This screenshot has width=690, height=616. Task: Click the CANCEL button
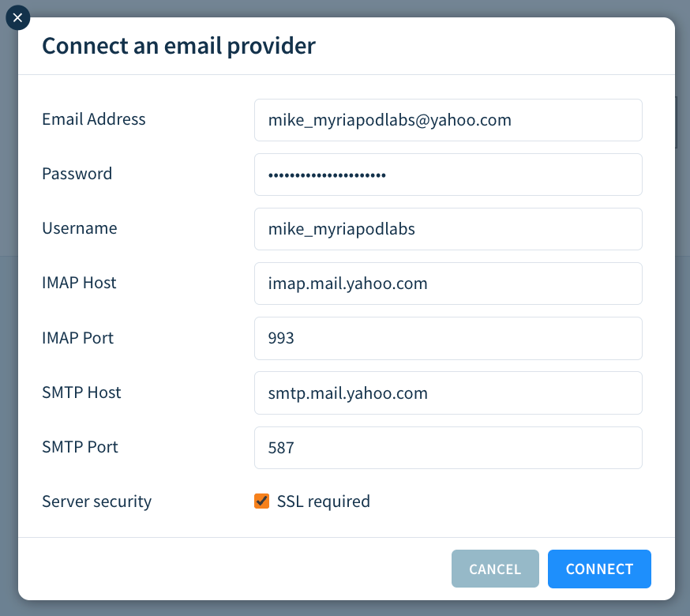tap(495, 569)
